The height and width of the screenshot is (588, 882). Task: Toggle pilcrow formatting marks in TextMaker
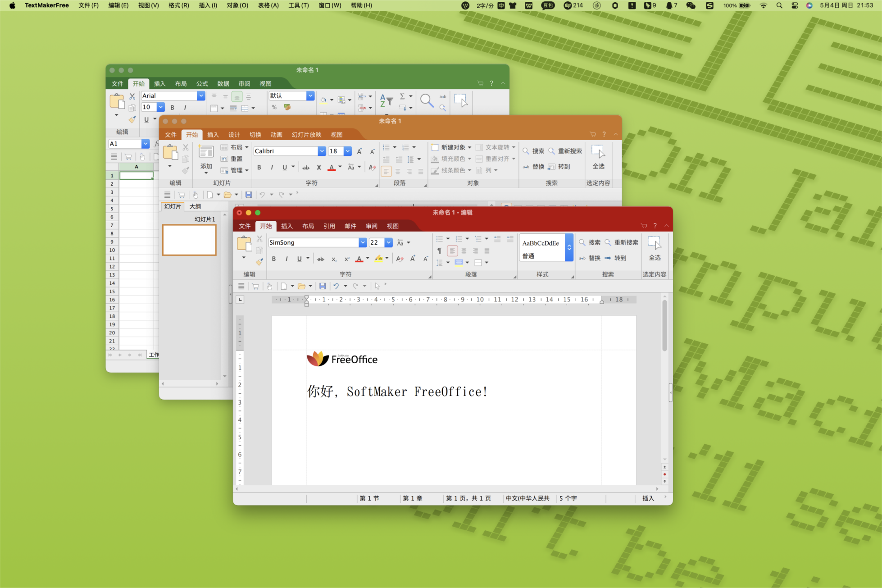440,251
